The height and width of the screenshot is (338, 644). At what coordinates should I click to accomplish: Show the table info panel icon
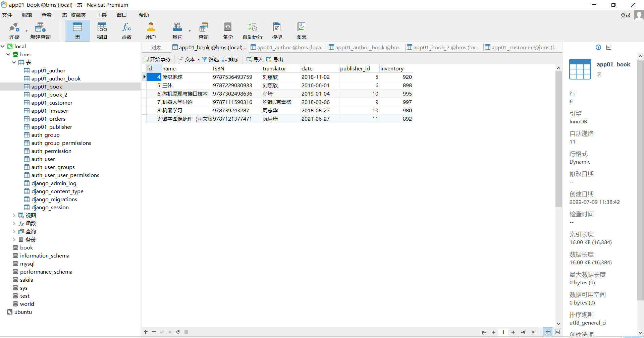coord(598,47)
